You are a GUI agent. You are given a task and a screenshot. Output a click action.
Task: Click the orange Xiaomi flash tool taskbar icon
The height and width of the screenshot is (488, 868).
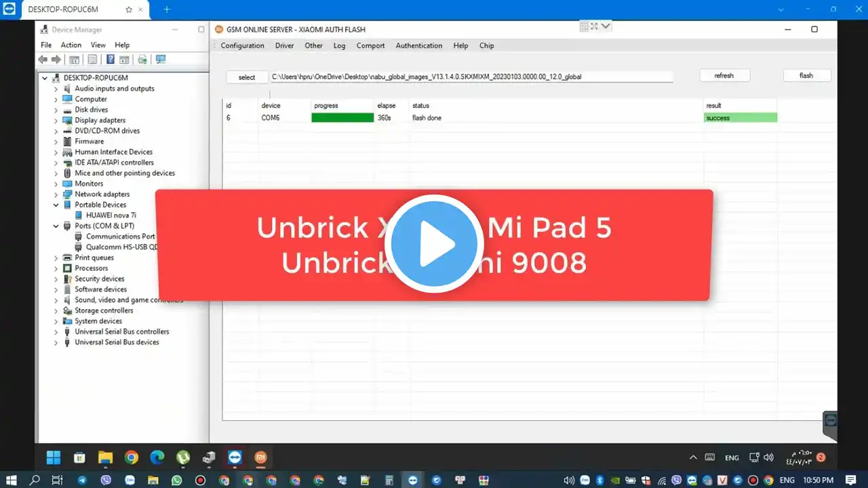pyautogui.click(x=260, y=457)
